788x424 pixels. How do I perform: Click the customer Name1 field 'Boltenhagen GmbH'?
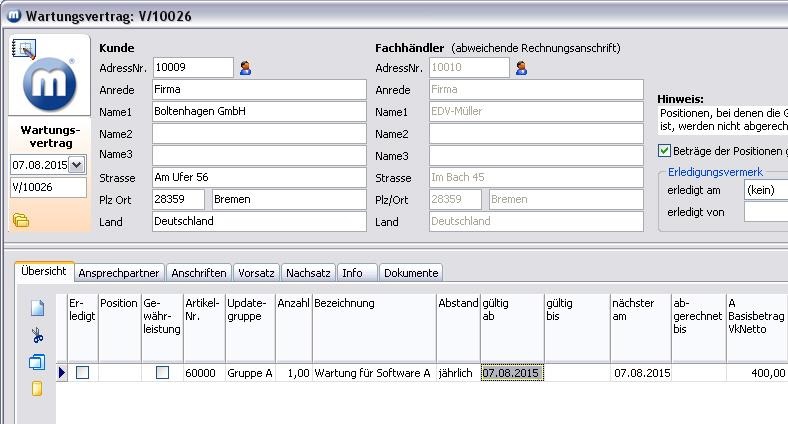pyautogui.click(x=258, y=112)
